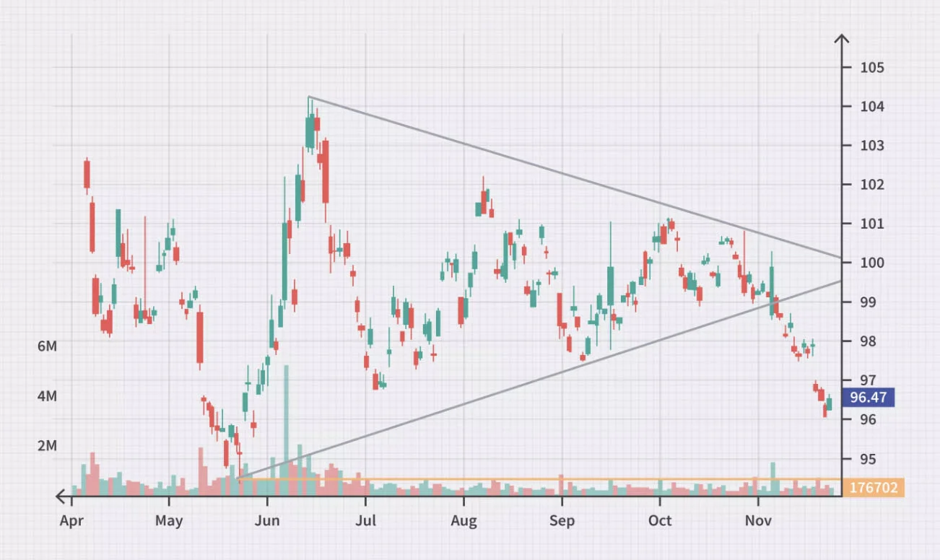The image size is (940, 560).
Task: Click the Jun label on the time axis
Action: 267,520
